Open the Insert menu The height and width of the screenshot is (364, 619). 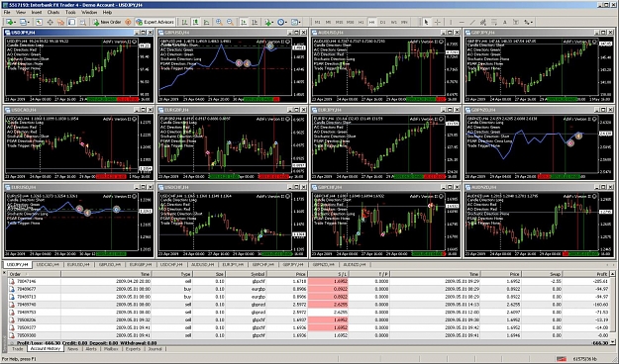coord(37,12)
